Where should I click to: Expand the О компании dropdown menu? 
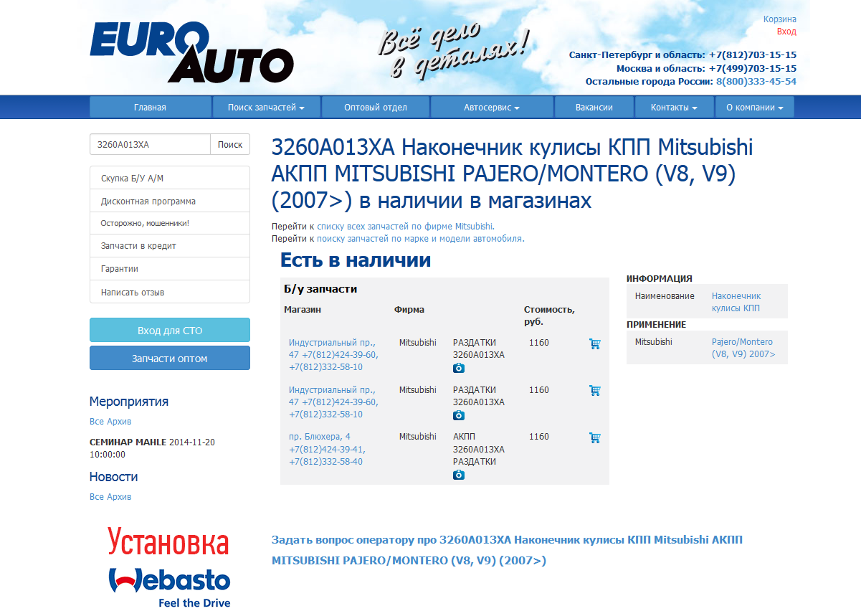(755, 108)
